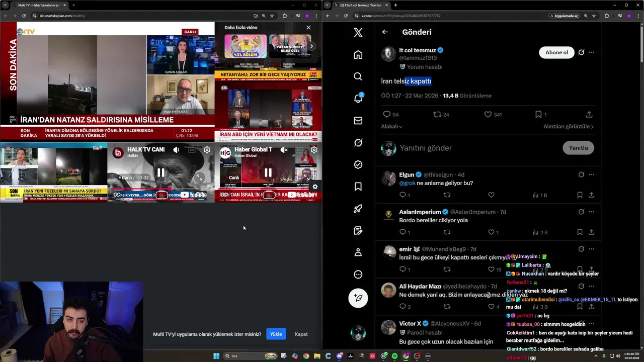Open more options on AslanImperium's reply

point(591,212)
